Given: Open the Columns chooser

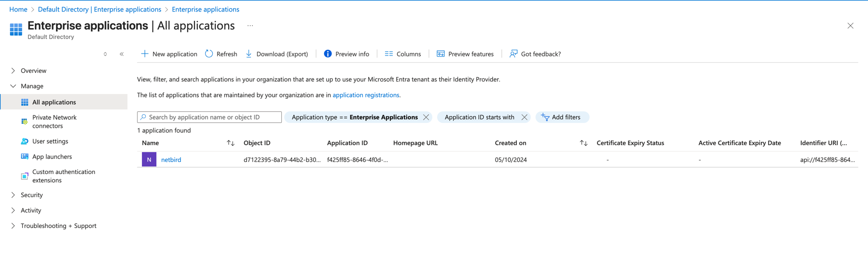Looking at the screenshot, I should click(403, 54).
